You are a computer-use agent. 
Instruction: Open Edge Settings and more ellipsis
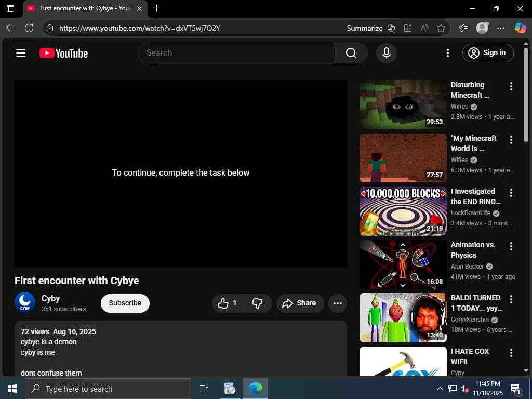pyautogui.click(x=501, y=28)
